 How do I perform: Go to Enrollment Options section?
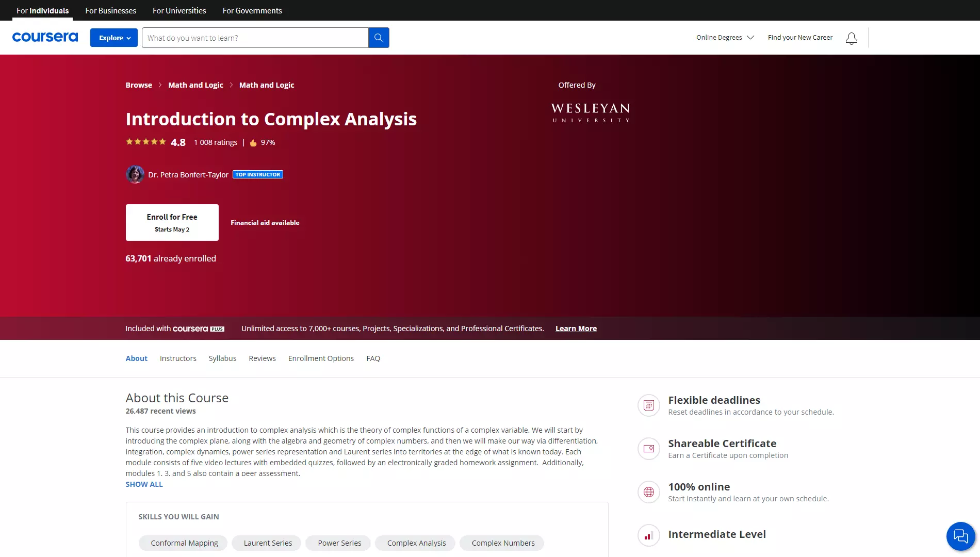tap(321, 358)
